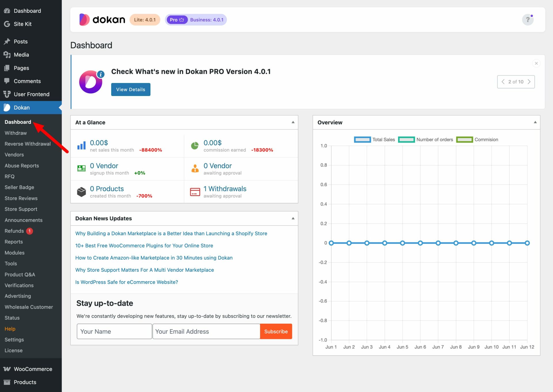Click the Comments bubble icon
The image size is (553, 392).
(7, 81)
